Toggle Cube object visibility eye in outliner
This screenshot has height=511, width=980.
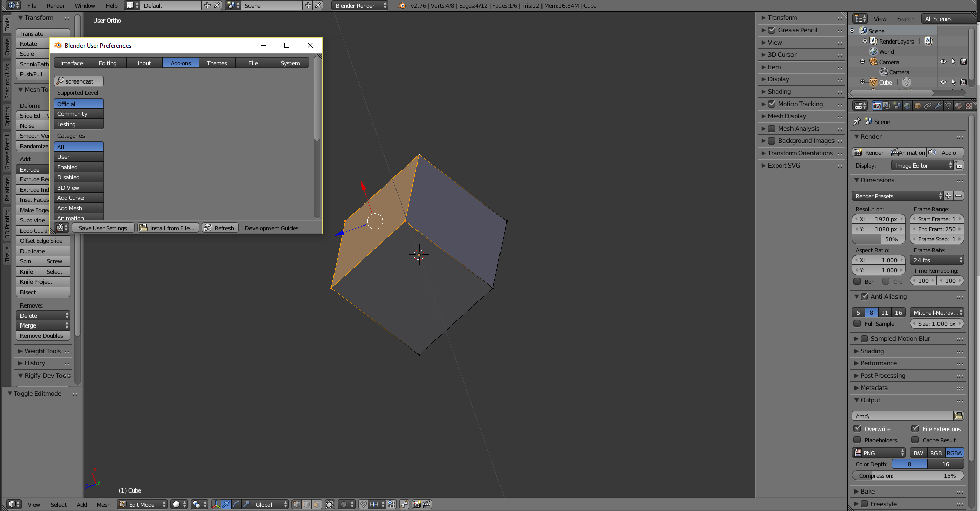(x=943, y=82)
